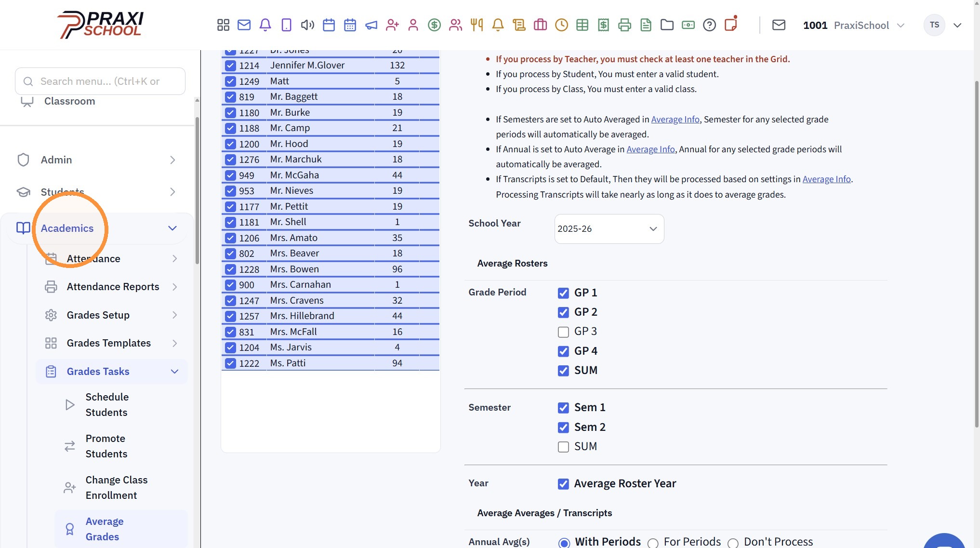Open the School Year dropdown

[609, 229]
